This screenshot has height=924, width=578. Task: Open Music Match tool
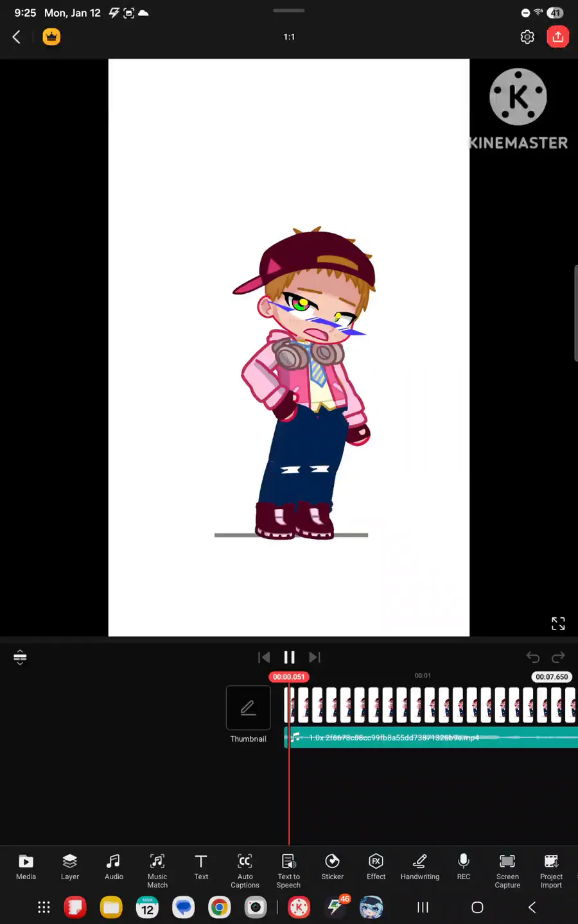(157, 871)
